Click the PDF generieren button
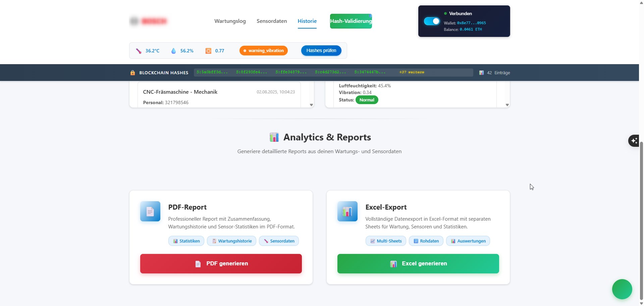The width and height of the screenshot is (644, 306). tap(221, 264)
